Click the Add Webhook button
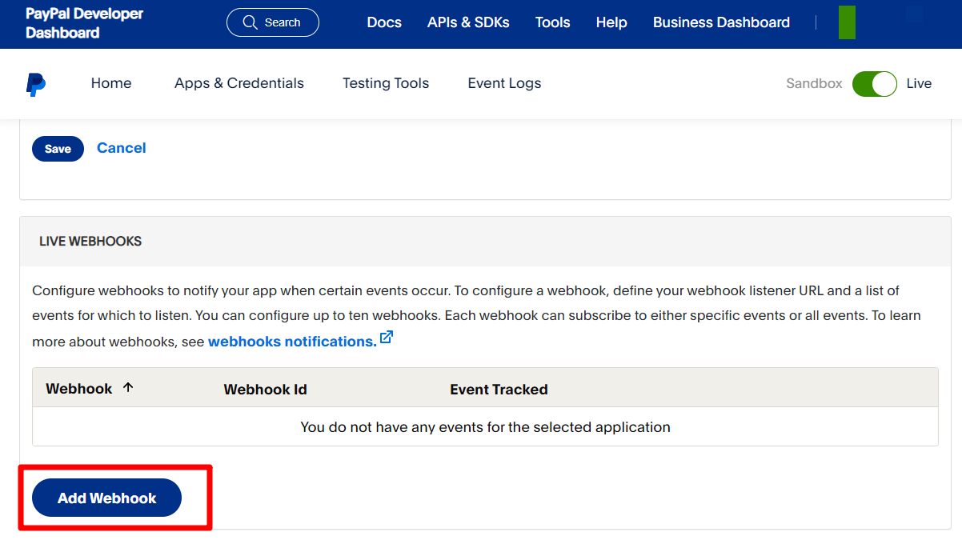This screenshot has height=560, width=962. pos(106,498)
